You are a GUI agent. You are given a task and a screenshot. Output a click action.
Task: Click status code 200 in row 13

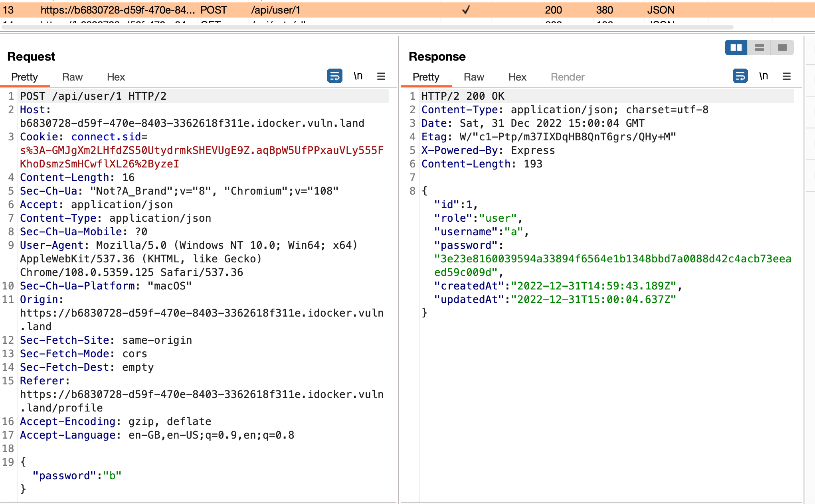tap(553, 10)
